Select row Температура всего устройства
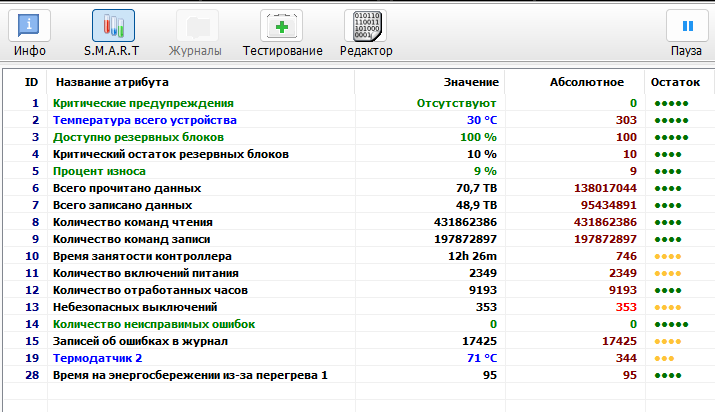 [359, 120]
